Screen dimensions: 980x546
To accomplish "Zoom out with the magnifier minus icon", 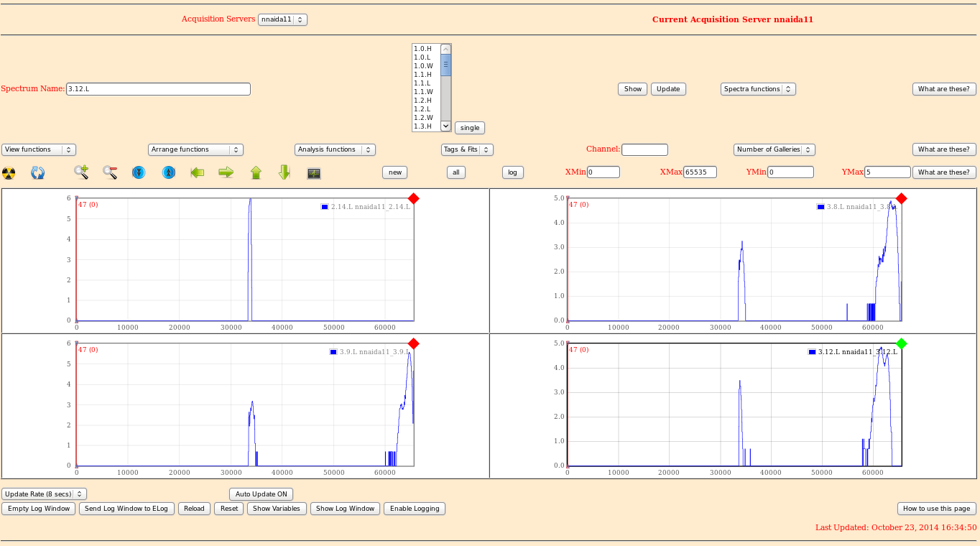I will 110,172.
